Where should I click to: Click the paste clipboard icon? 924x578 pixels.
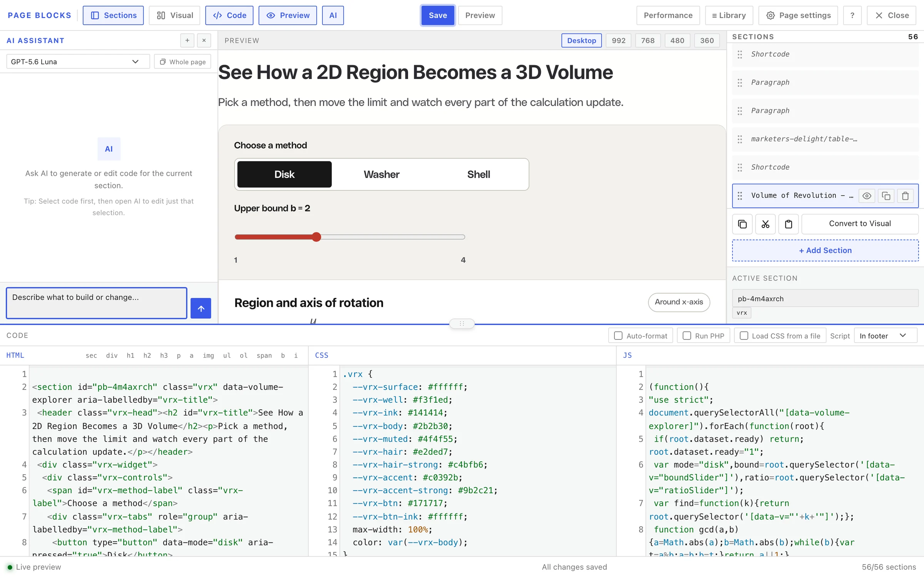click(x=788, y=224)
